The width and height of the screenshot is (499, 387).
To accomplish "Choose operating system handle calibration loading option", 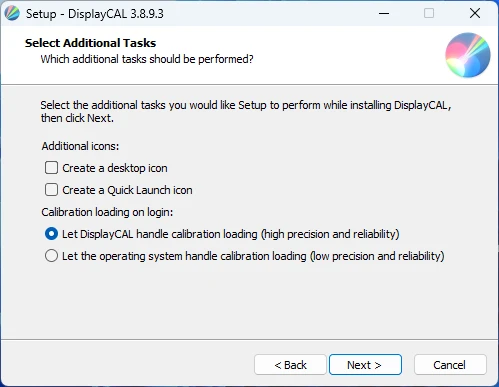I will click(51, 256).
